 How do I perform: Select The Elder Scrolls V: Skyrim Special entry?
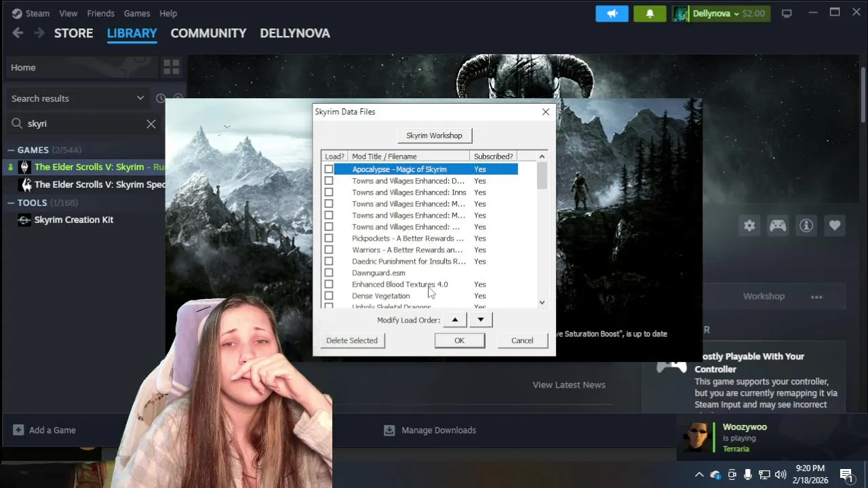pyautogui.click(x=100, y=184)
